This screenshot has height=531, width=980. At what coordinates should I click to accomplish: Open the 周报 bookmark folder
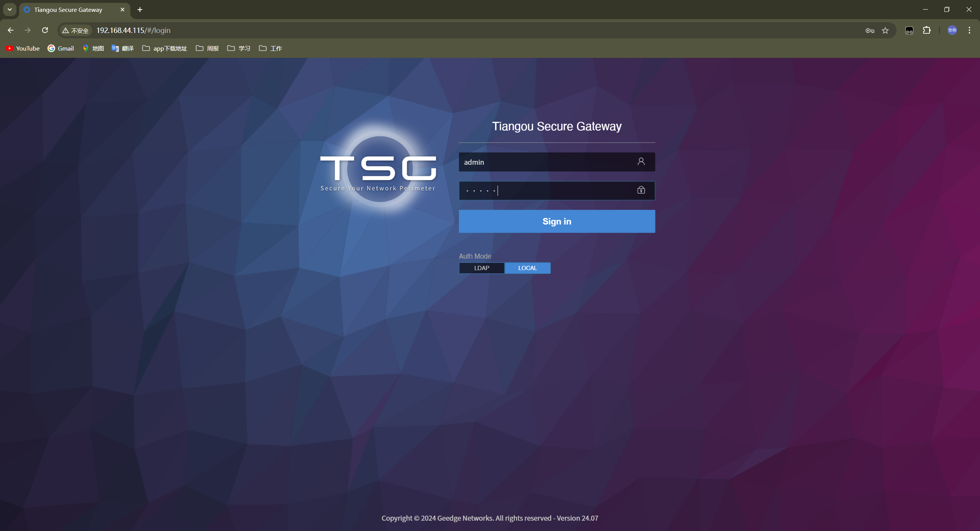(x=207, y=48)
